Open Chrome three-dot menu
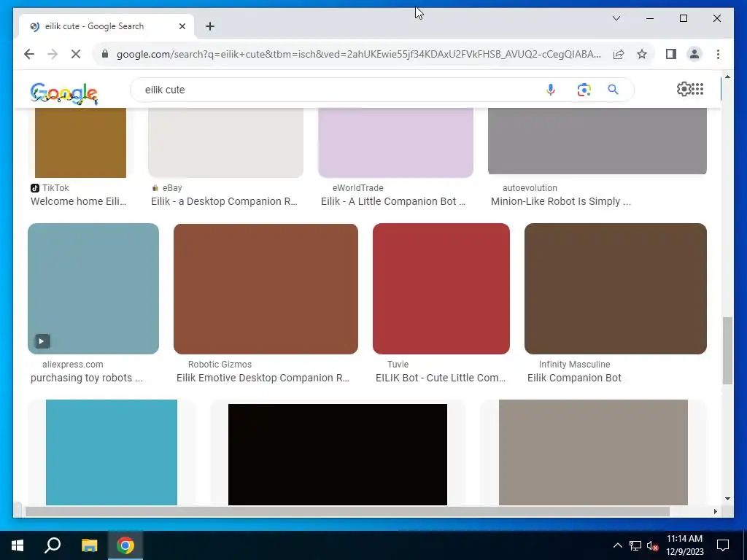Image resolution: width=747 pixels, height=560 pixels. coord(718,54)
